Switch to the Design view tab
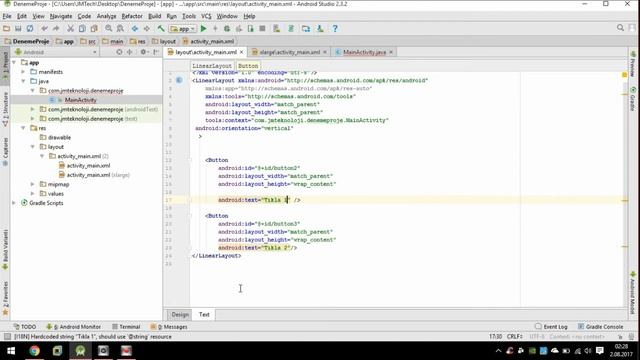Image resolution: width=640 pixels, height=360 pixels. [x=180, y=315]
